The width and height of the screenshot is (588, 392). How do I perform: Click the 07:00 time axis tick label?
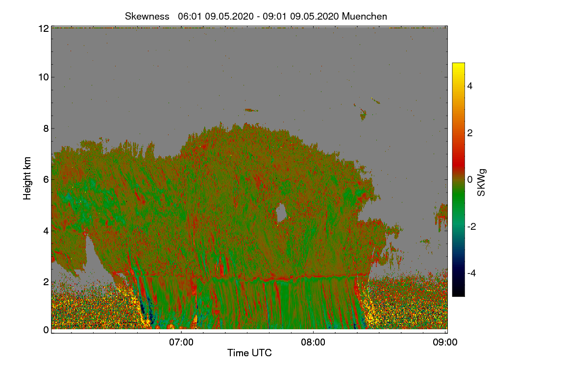pos(181,343)
